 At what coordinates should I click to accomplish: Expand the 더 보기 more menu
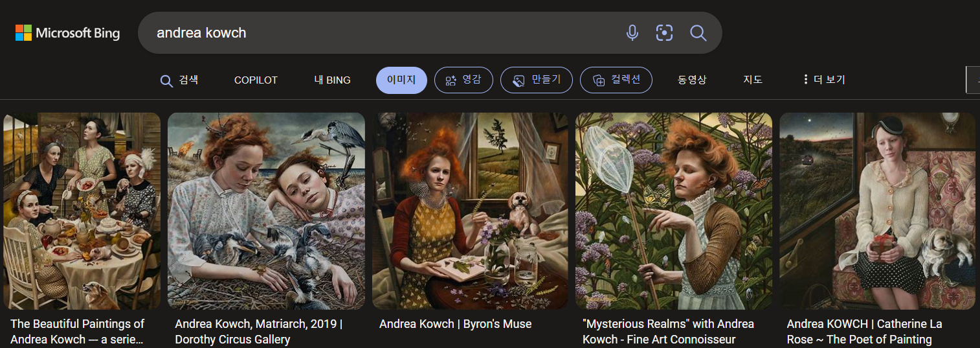[823, 80]
